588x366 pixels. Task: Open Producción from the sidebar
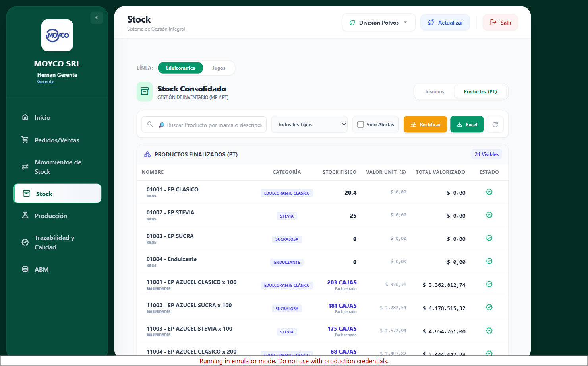[x=57, y=216]
